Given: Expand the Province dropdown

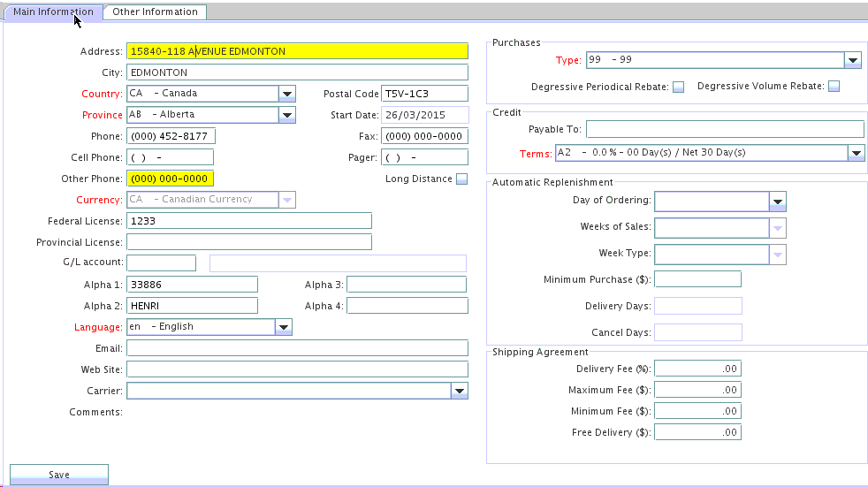Looking at the screenshot, I should [287, 115].
